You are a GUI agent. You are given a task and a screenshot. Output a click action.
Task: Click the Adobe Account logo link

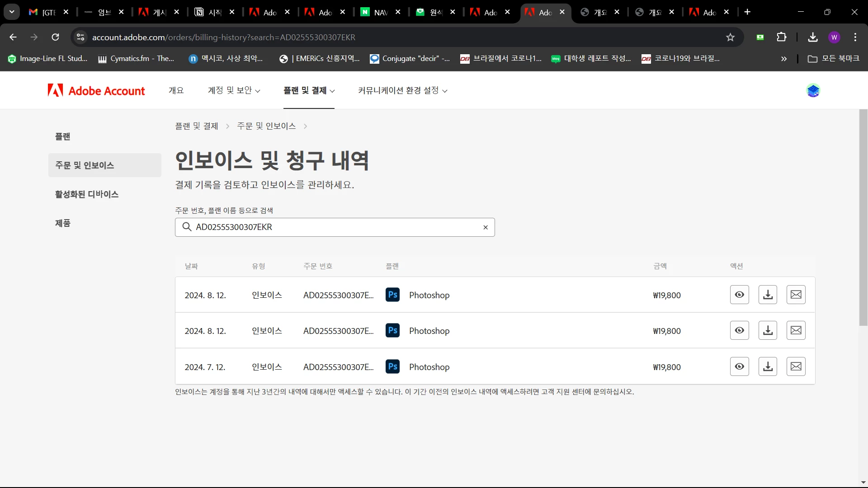[x=96, y=90]
